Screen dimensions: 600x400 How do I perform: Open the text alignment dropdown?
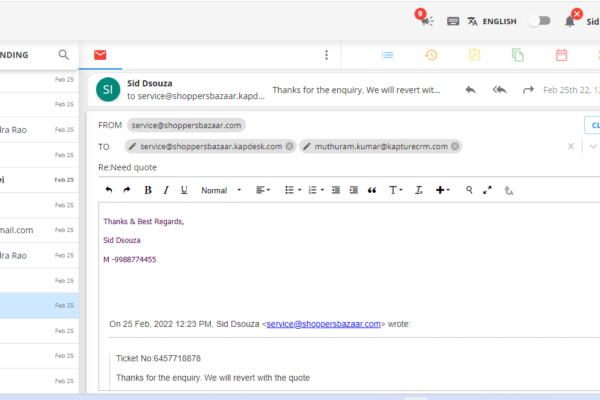[x=263, y=190]
